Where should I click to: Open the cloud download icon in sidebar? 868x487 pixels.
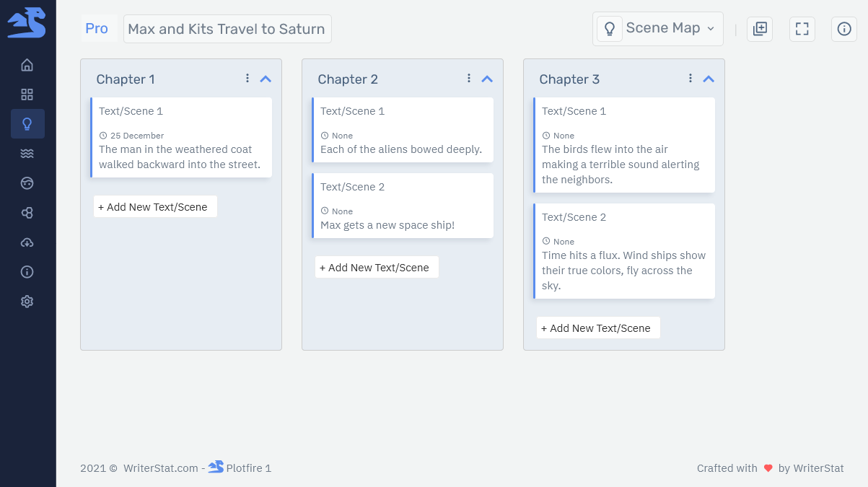pyautogui.click(x=27, y=242)
